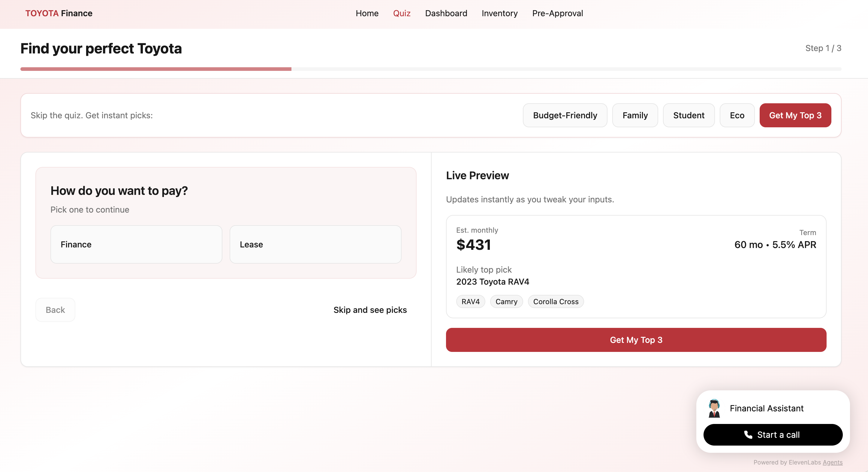
Task: Choose the Eco instant pick
Action: [737, 115]
